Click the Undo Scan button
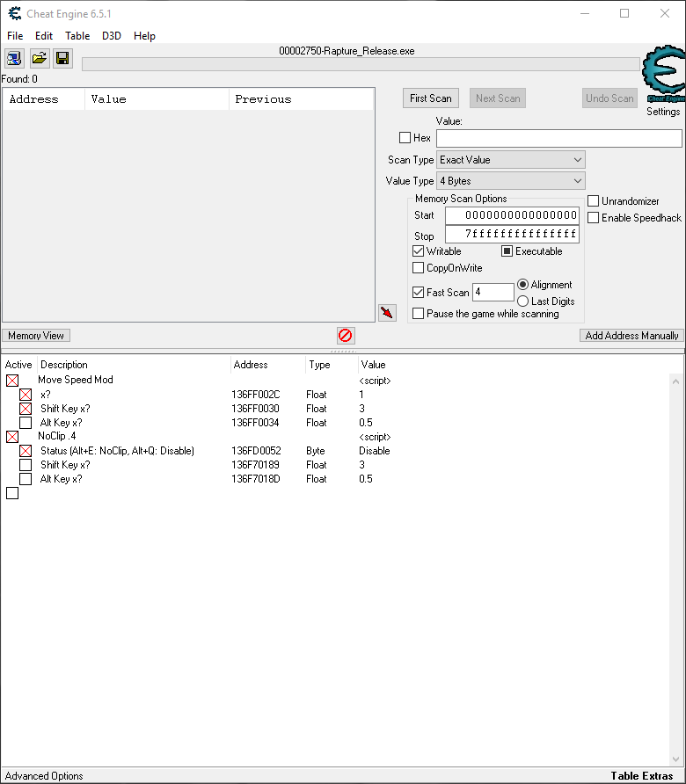Screen dimensions: 686x784 (609, 98)
